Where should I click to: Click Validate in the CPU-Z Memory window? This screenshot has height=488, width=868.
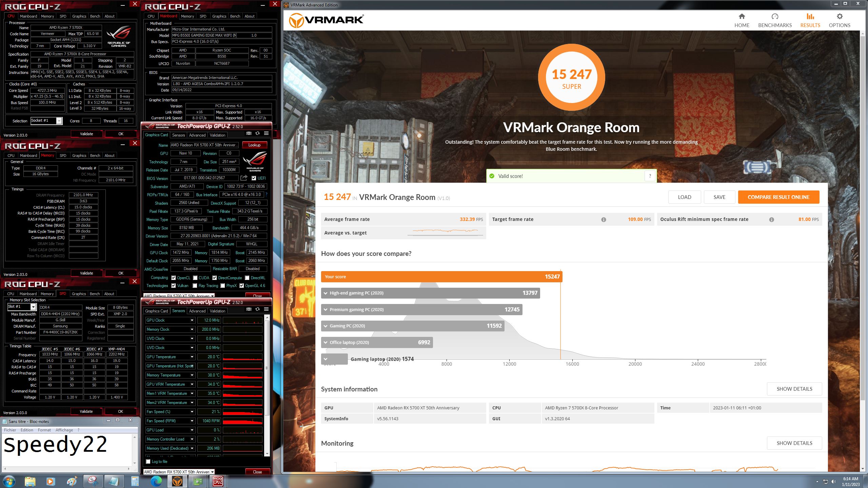[86, 273]
